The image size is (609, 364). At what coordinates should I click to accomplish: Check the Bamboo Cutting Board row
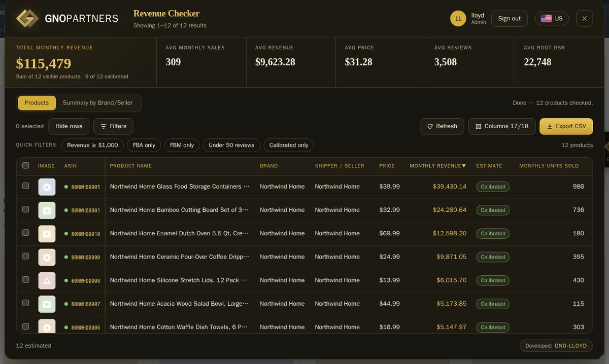[26, 209]
